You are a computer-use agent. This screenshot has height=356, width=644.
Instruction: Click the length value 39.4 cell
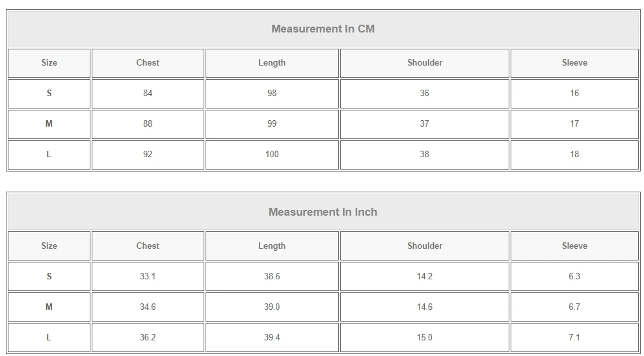click(x=272, y=338)
